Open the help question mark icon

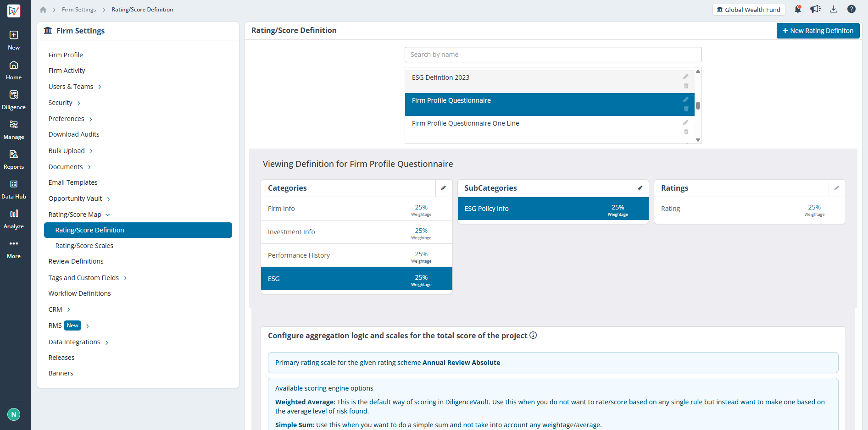coord(851,9)
